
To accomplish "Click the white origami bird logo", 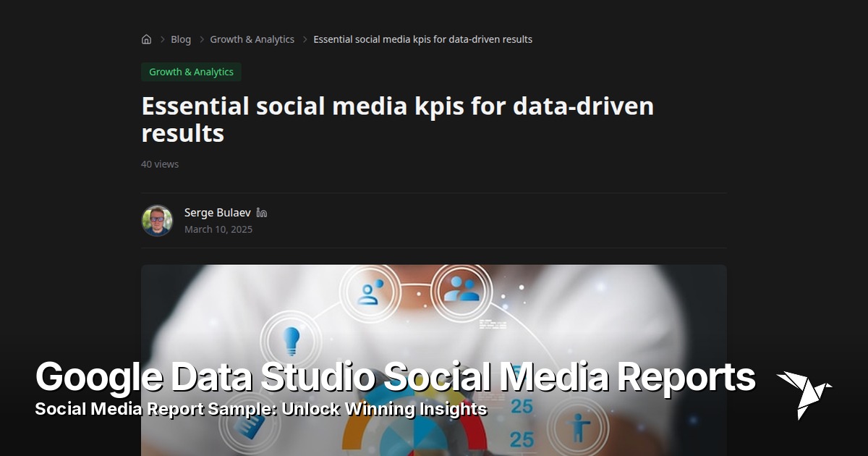I will [804, 394].
